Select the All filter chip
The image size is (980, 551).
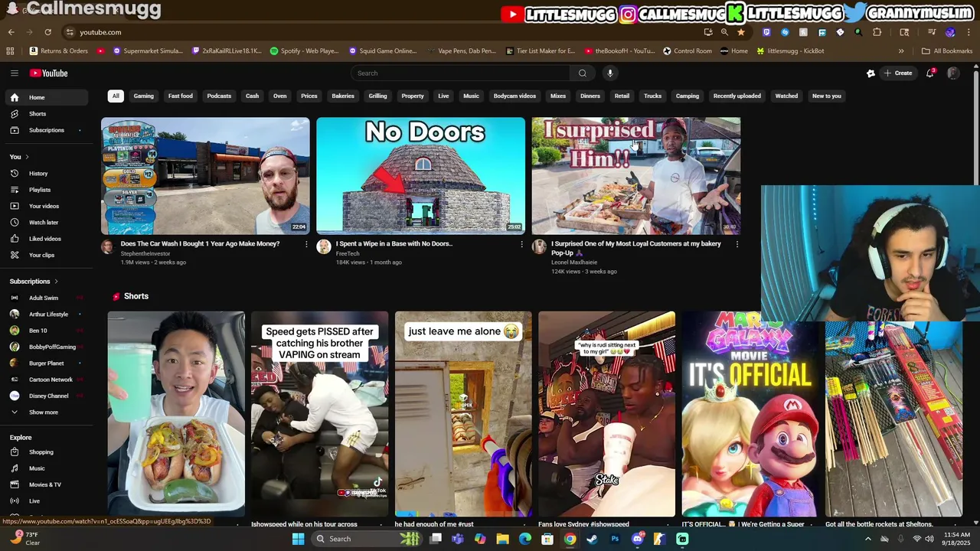pos(116,96)
